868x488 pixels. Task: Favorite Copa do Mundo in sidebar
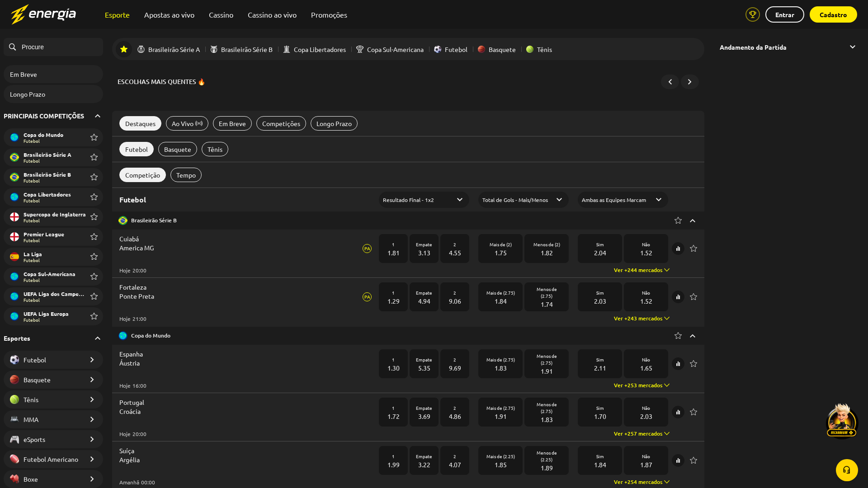pyautogui.click(x=94, y=137)
